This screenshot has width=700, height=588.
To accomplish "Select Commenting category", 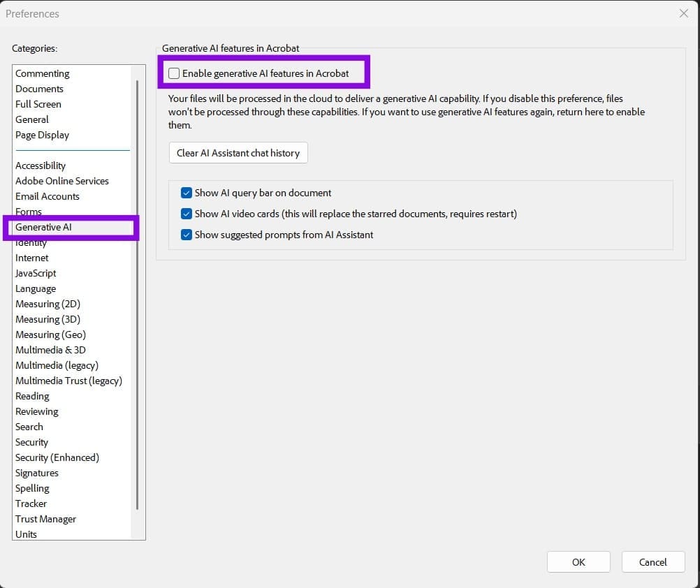I will (43, 73).
